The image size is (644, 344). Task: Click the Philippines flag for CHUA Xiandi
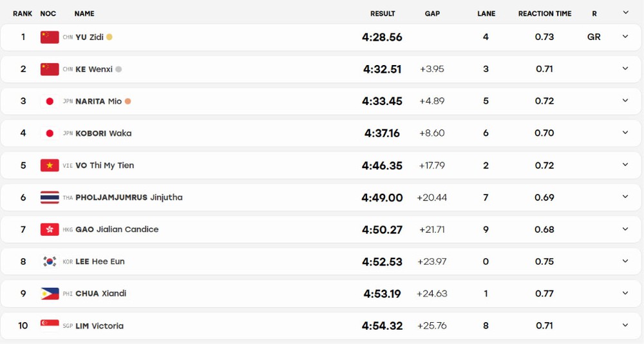(50, 294)
